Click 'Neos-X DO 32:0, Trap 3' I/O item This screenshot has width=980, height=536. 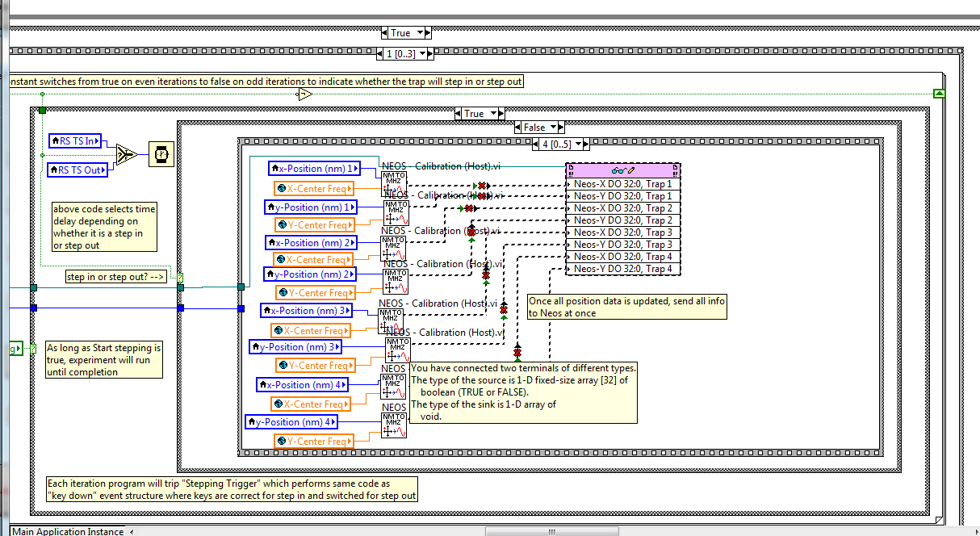622,232
